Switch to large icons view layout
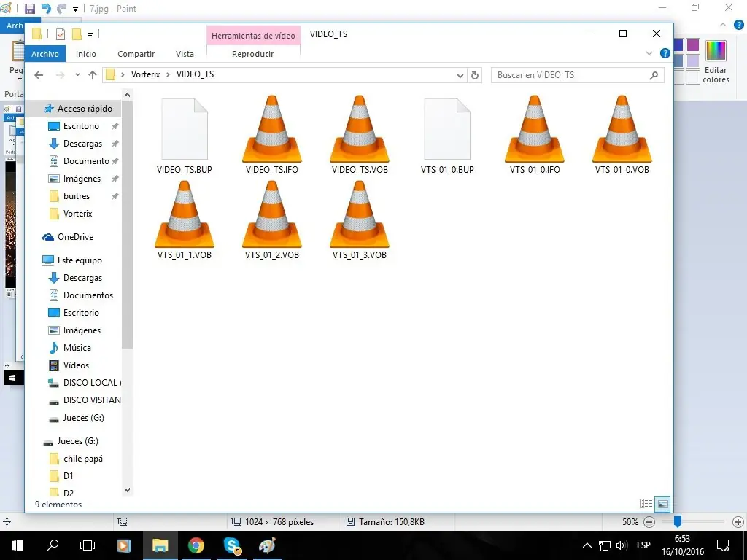Screen dimensions: 747x560 pyautogui.click(x=662, y=503)
